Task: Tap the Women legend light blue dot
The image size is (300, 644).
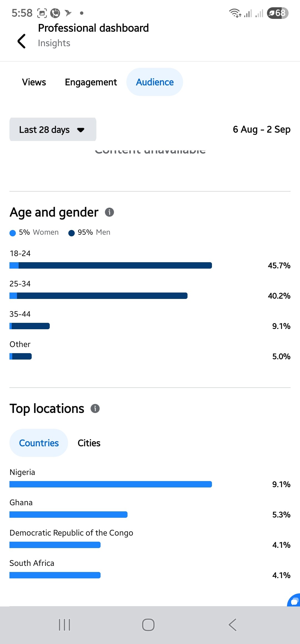Action: tap(12, 233)
